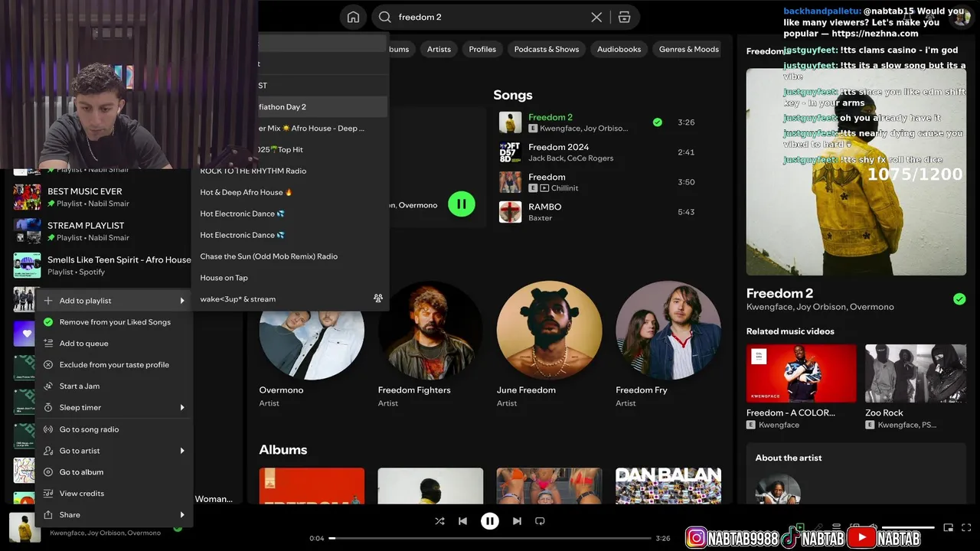Image resolution: width=980 pixels, height=551 pixels.
Task: Seek using the song progress bar
Action: (490, 538)
